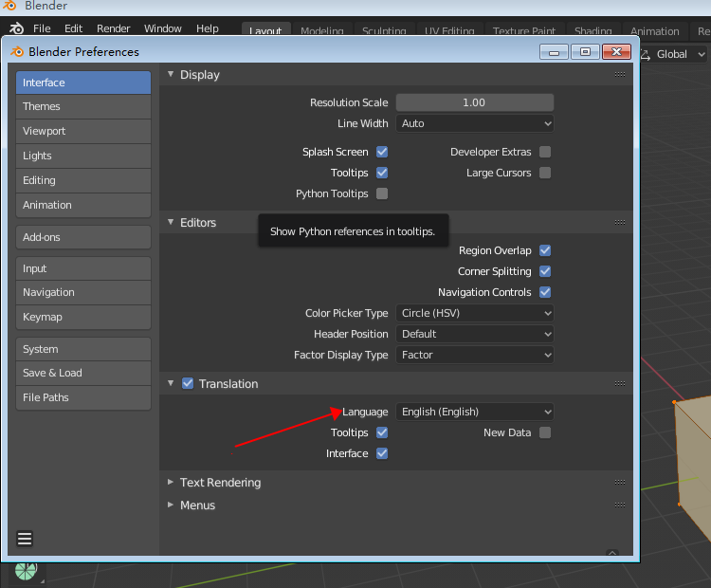This screenshot has width=711, height=588.
Task: Toggle Translation Tooltips checkbox
Action: [x=382, y=432]
